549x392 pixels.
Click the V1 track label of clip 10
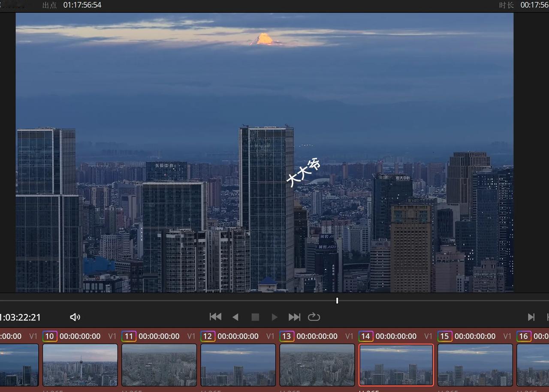pos(112,336)
